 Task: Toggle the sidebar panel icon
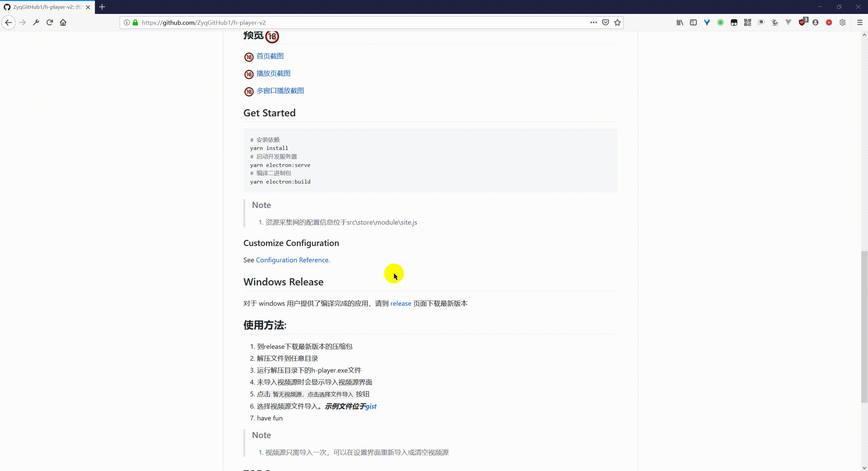point(693,22)
